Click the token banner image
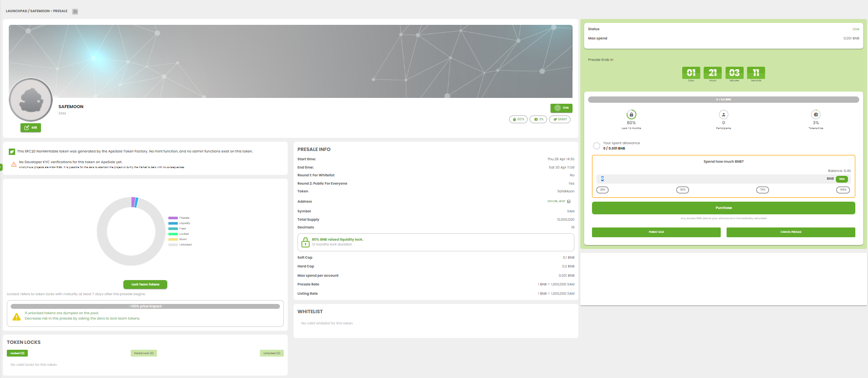This screenshot has height=378, width=868. [291, 61]
